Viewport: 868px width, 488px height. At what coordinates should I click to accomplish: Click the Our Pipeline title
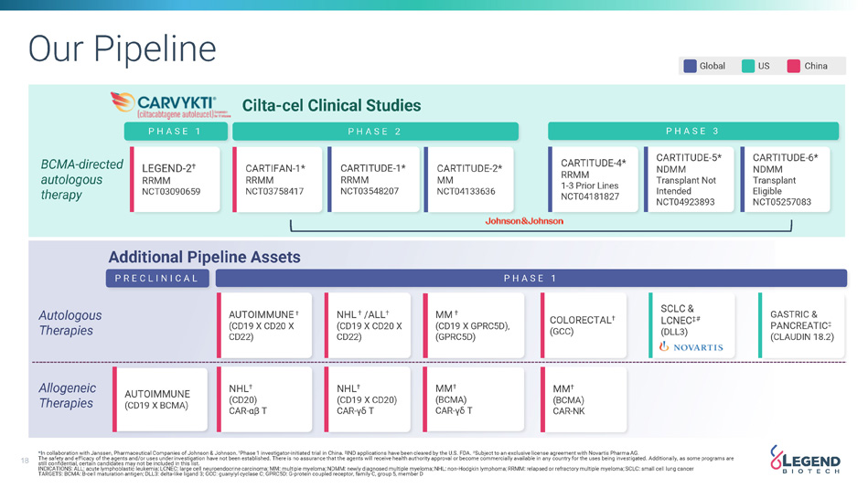[122, 48]
